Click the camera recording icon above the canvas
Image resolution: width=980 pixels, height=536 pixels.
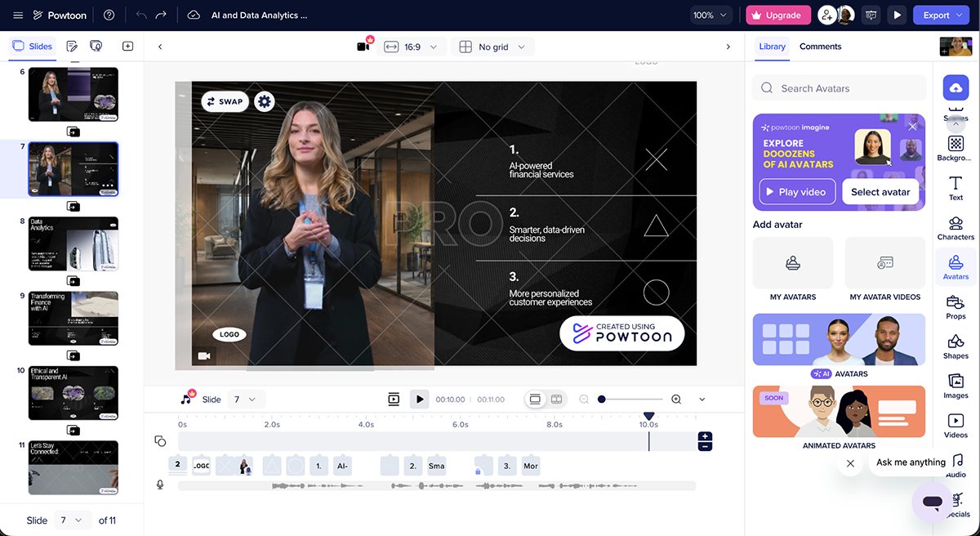tap(364, 46)
